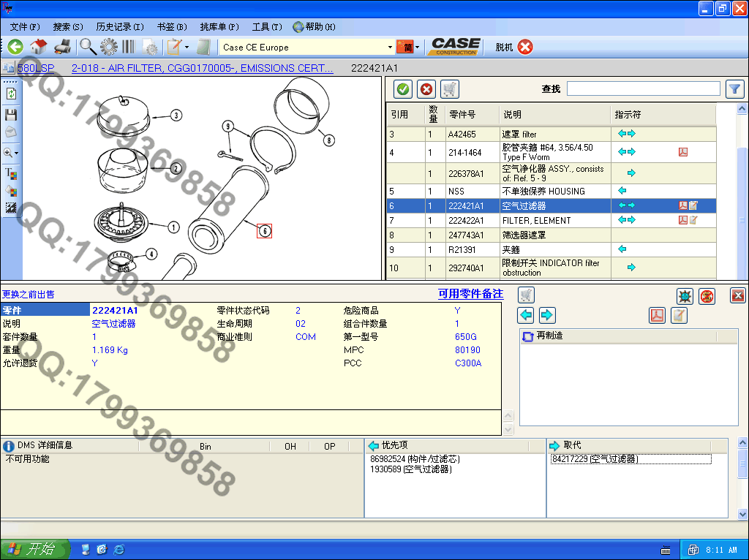Click the red X cancel button above parts list
The height and width of the screenshot is (560, 749).
click(426, 89)
